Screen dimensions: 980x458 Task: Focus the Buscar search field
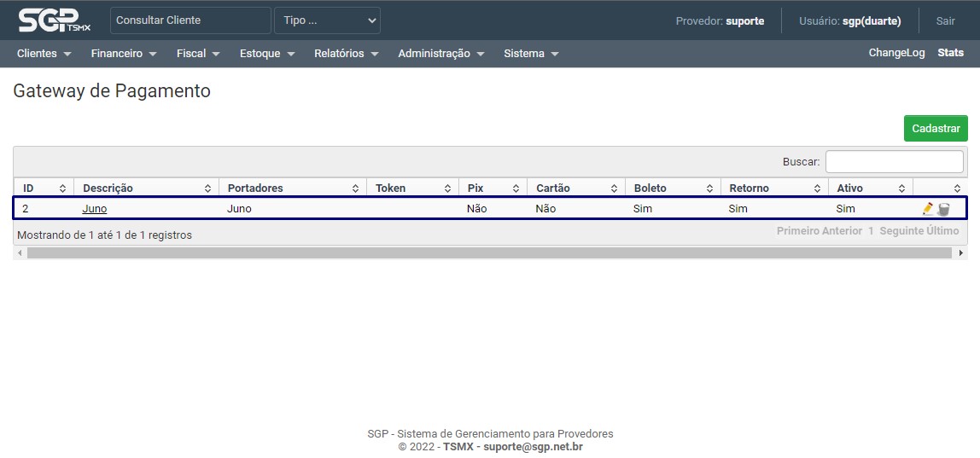tap(894, 161)
